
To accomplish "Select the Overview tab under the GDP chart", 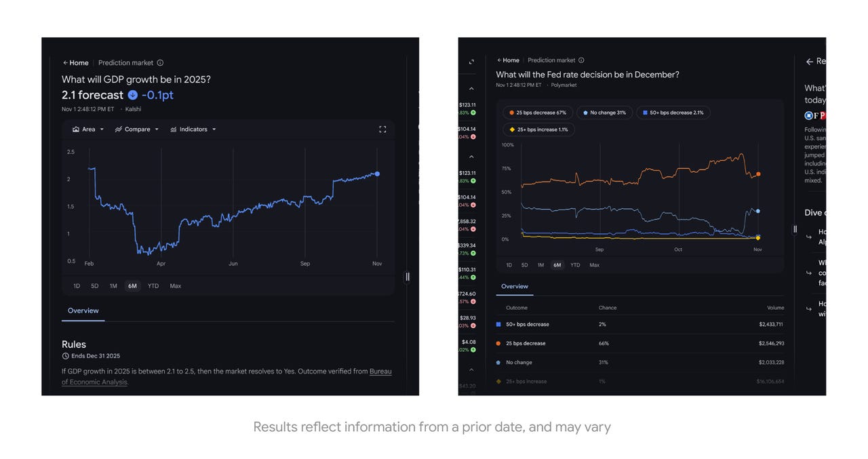I will click(83, 311).
